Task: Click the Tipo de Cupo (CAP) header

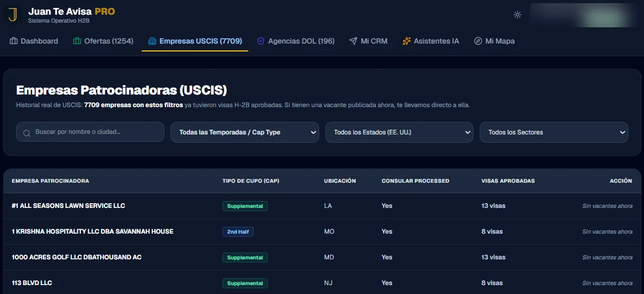Action: (x=251, y=181)
